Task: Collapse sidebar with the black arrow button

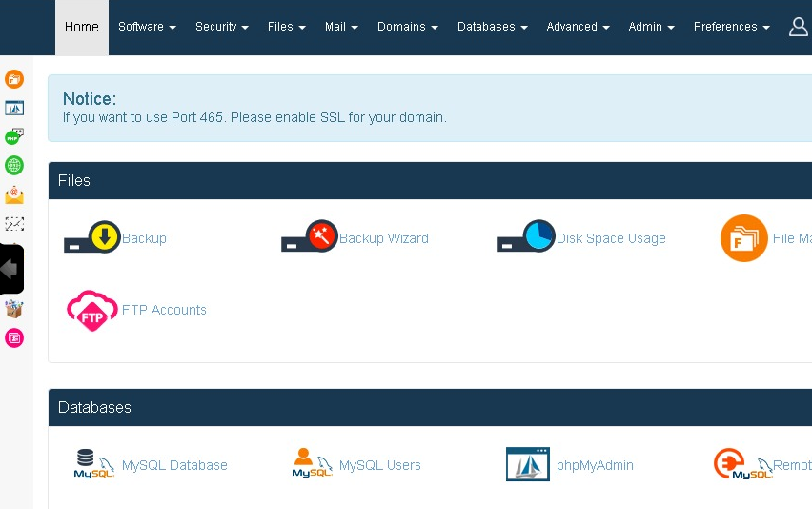Action: tap(11, 269)
